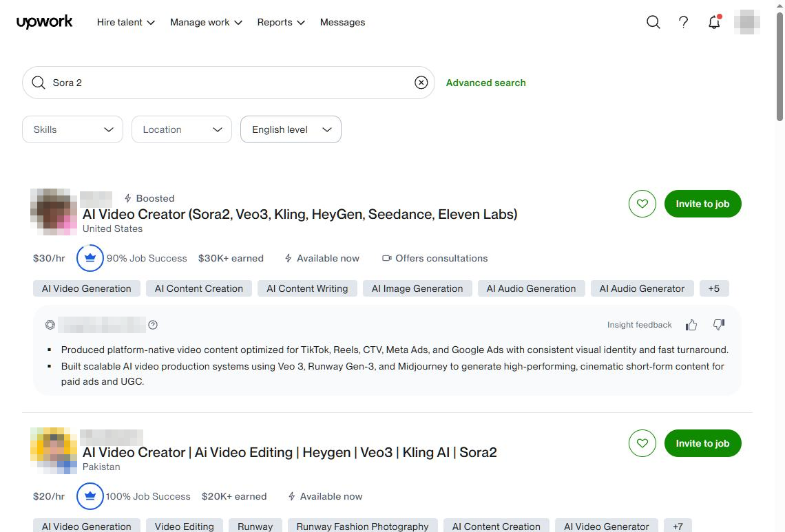Save the Pakistan freelancer with the heart
The image size is (785, 532).
pos(642,443)
